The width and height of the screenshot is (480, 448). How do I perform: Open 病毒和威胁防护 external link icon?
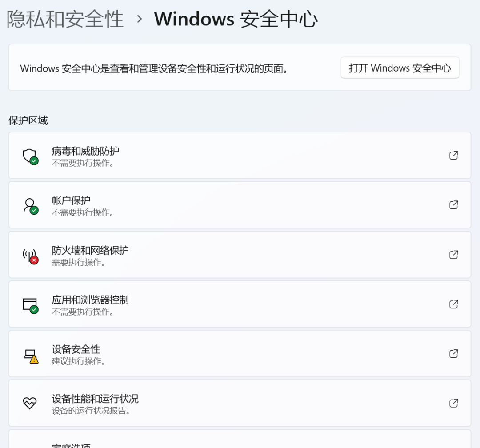coord(454,155)
